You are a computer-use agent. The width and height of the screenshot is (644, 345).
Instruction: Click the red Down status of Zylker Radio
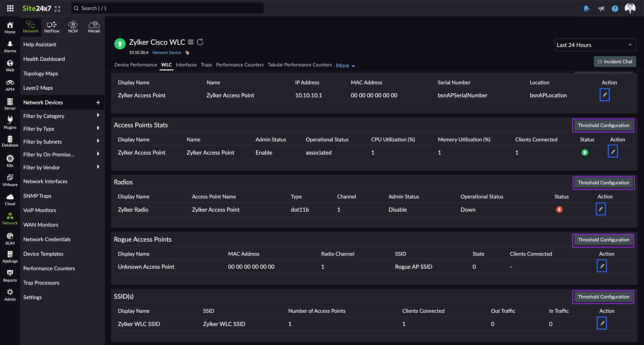pyautogui.click(x=559, y=209)
